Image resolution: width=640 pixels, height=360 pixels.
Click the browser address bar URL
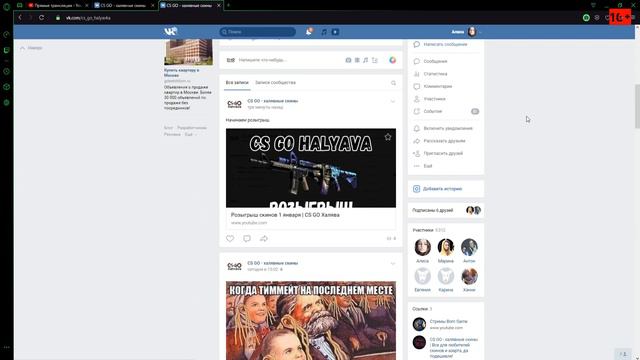point(88,18)
